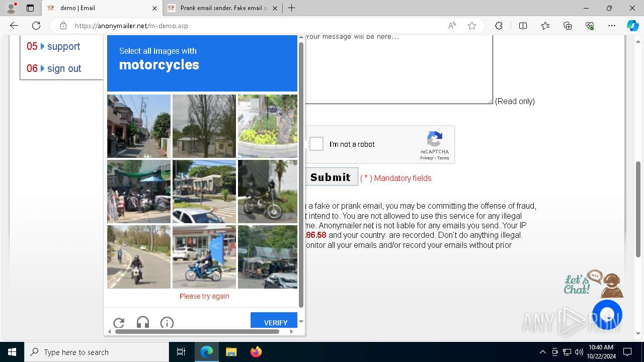
Task: Open File Explorer from taskbar
Action: [x=231, y=352]
